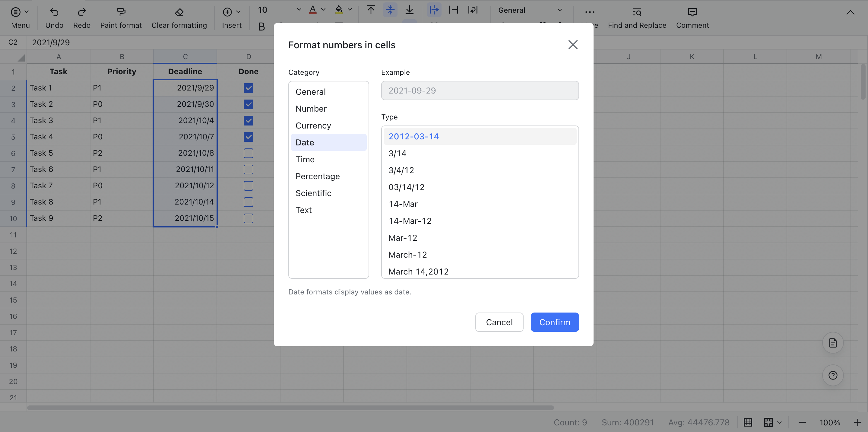Align cell content to top
This screenshot has height=432, width=868.
pos(371,10)
